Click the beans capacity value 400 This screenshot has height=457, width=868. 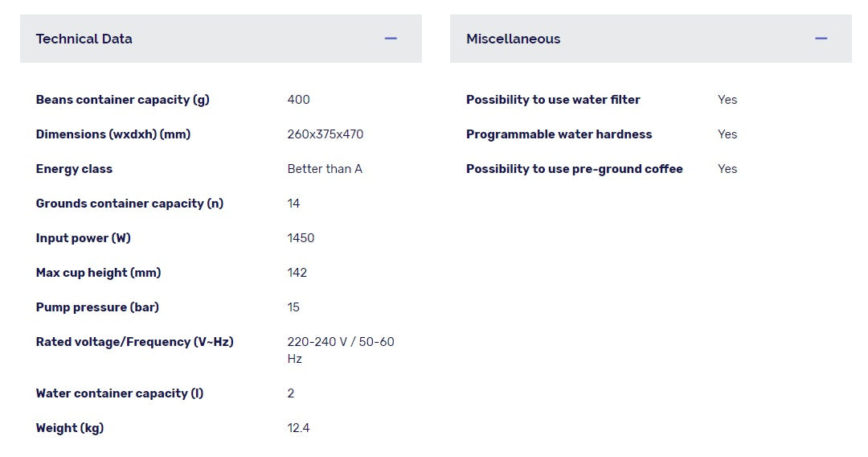298,100
